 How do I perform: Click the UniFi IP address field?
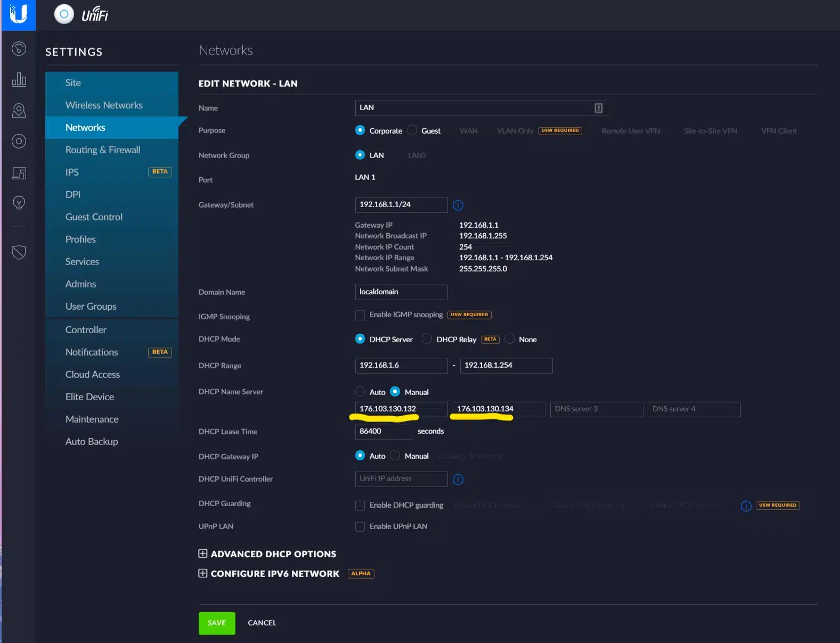[401, 479]
